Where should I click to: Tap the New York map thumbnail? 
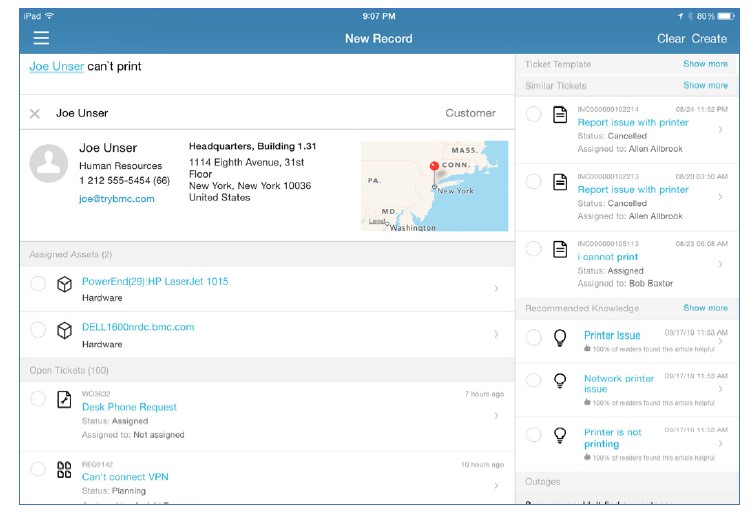[x=434, y=186]
